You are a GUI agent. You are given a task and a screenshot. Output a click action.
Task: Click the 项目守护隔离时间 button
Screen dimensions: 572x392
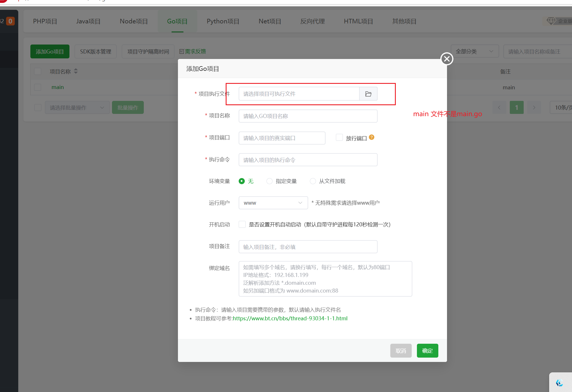coord(148,51)
